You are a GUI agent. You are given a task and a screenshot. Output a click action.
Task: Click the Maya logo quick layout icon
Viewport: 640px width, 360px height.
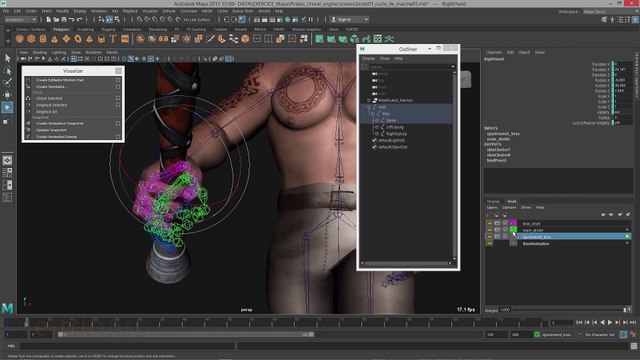7,308
